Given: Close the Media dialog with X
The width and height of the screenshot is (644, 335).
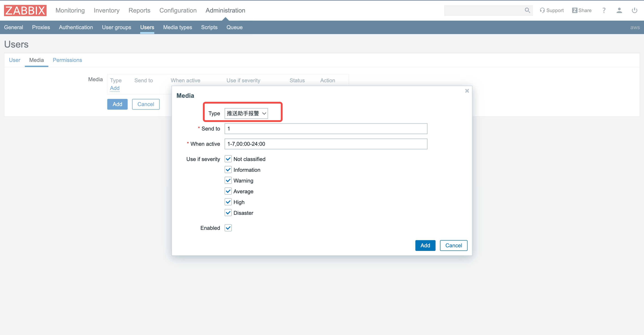Looking at the screenshot, I should click(467, 91).
